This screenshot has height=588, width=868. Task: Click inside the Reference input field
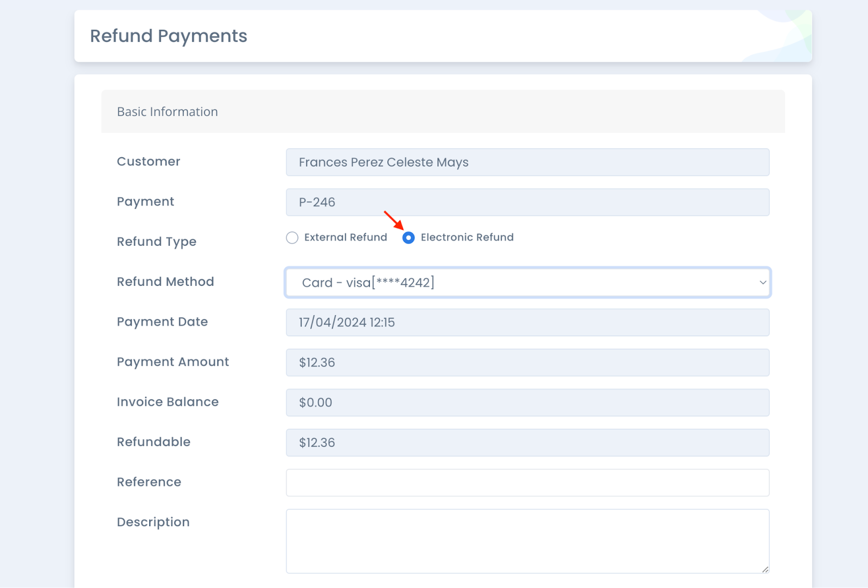(x=528, y=482)
